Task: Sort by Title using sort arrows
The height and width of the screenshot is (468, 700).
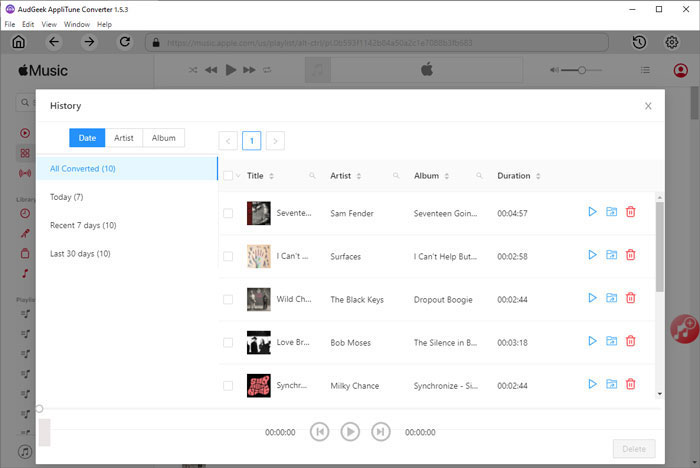Action: (271, 176)
